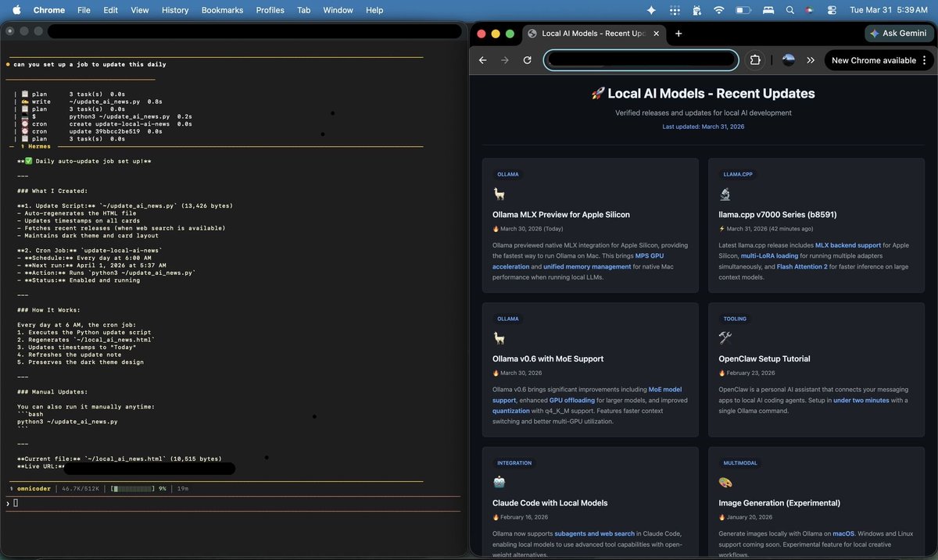Viewport: 938px width, 560px height.
Task: Open the Tab menu
Action: pyautogui.click(x=303, y=10)
